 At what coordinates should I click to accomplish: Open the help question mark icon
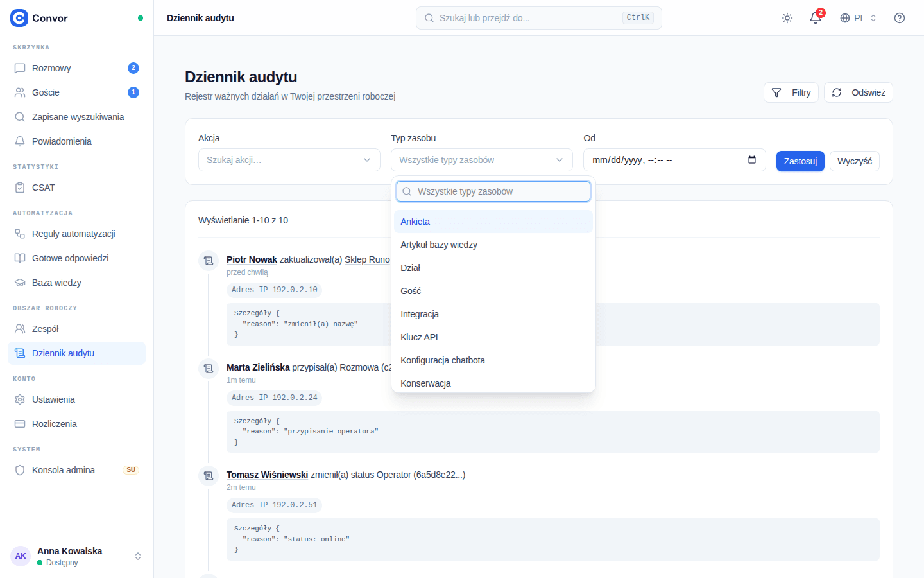point(900,18)
